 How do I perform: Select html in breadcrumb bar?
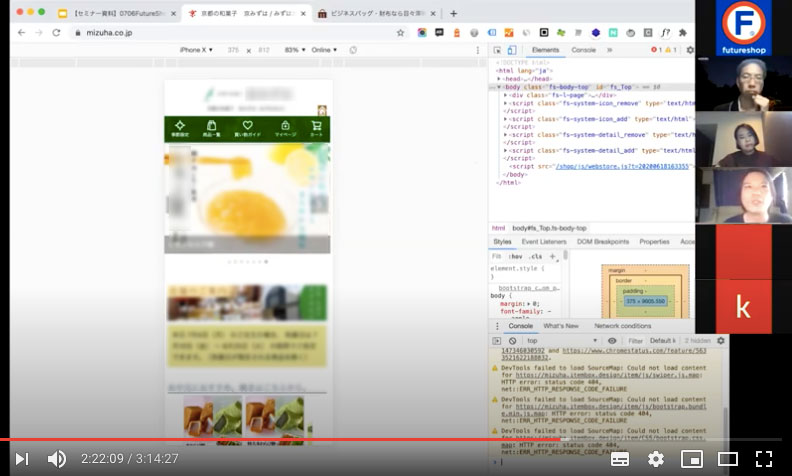click(x=499, y=228)
